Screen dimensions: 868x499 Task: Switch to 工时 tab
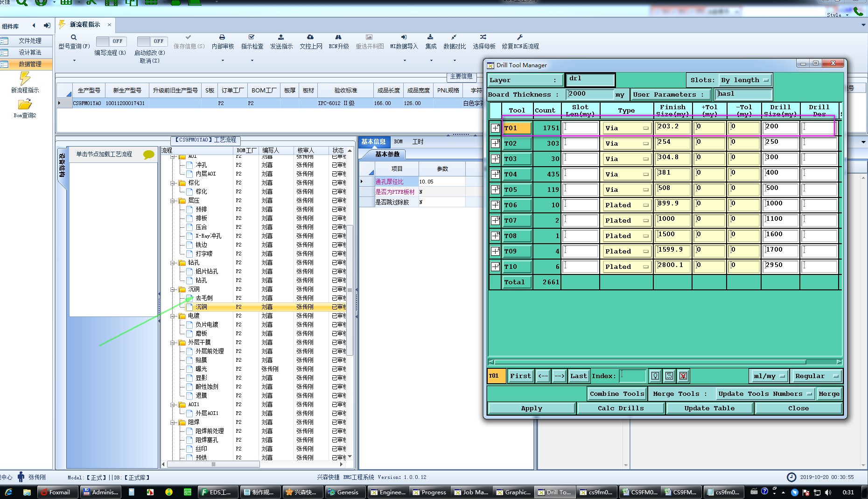coord(418,141)
